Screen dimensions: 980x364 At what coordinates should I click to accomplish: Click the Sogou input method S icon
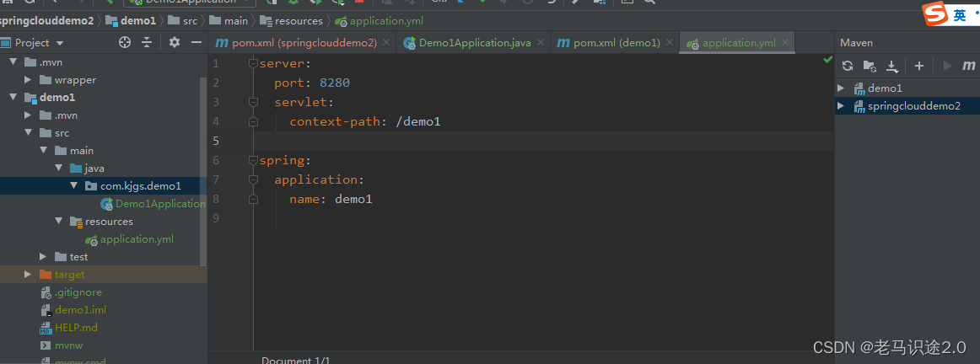(x=935, y=14)
